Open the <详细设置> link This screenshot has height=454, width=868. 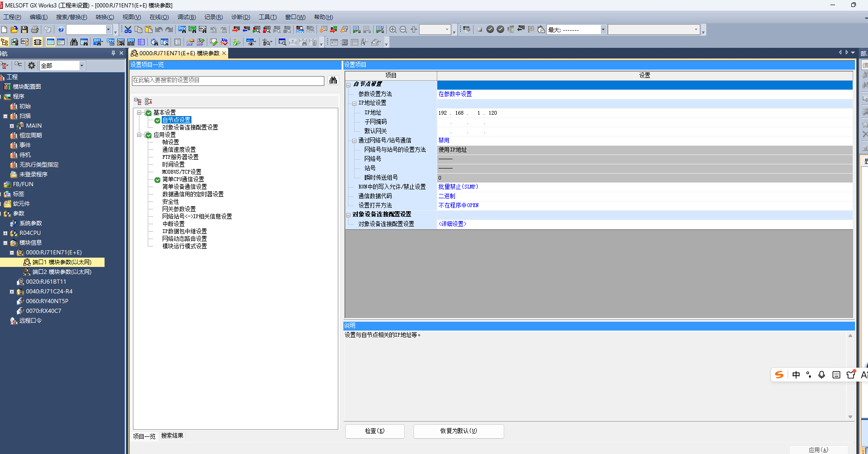point(452,224)
